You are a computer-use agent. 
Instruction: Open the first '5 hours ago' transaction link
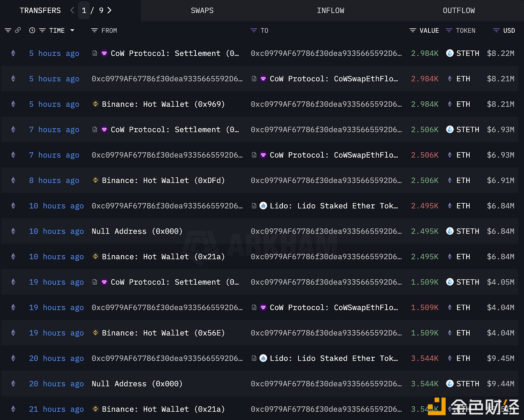[x=54, y=53]
